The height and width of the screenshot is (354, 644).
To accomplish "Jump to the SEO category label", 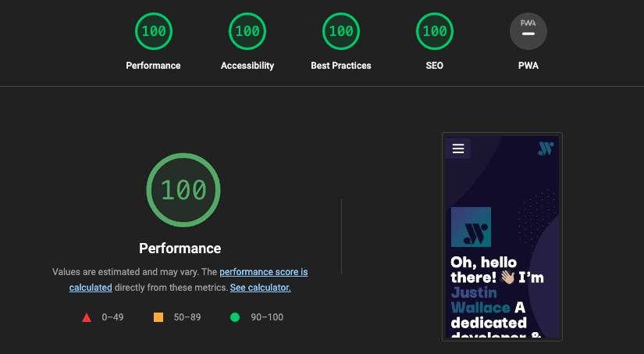I will click(435, 66).
